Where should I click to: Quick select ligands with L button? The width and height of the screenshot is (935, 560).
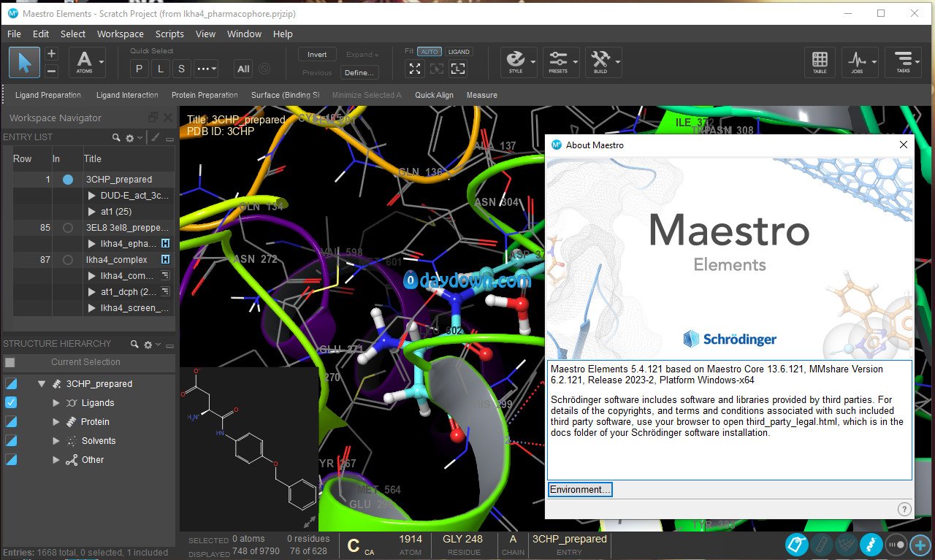coord(160,69)
